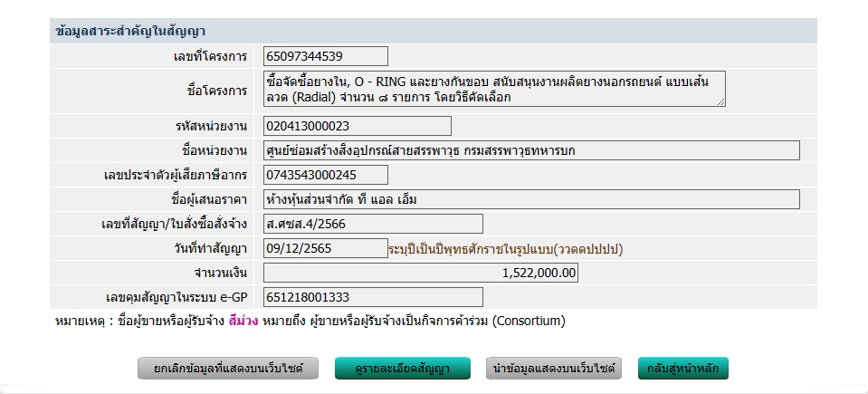Click the ชื่อผู้เสนอราคา field

point(531,199)
